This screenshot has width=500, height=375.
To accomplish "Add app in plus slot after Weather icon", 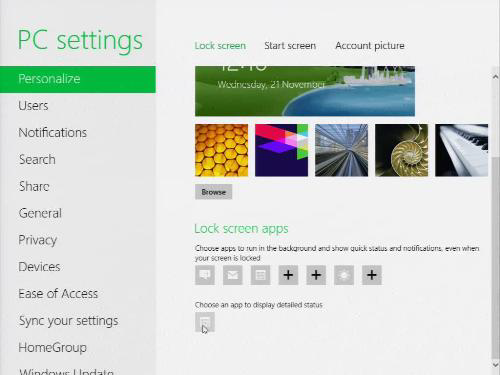I will [x=372, y=275].
